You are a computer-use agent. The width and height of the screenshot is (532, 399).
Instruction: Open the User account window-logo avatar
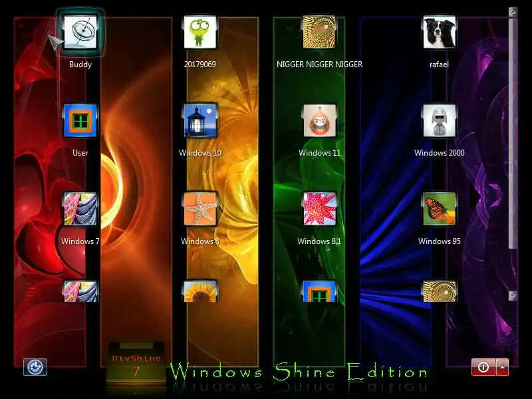80,121
